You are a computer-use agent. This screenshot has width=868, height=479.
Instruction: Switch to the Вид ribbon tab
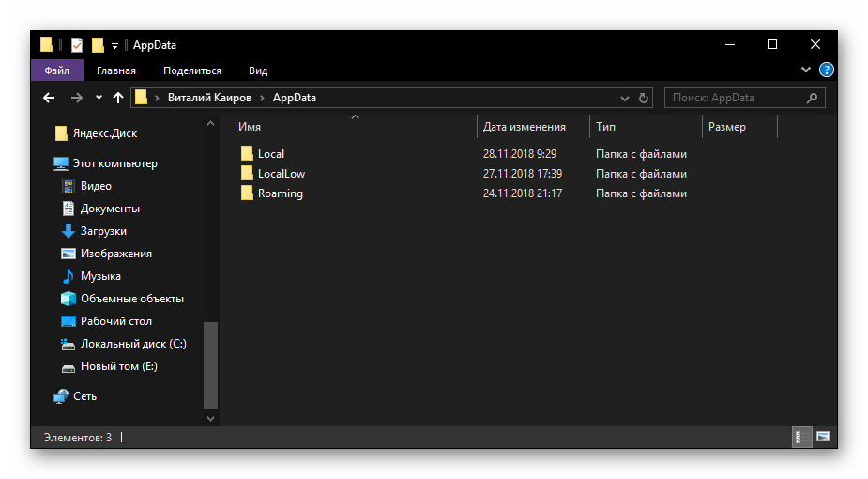point(258,70)
